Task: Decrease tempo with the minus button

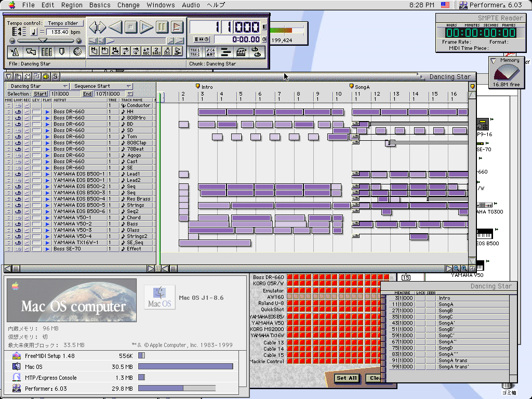Action: point(12,41)
